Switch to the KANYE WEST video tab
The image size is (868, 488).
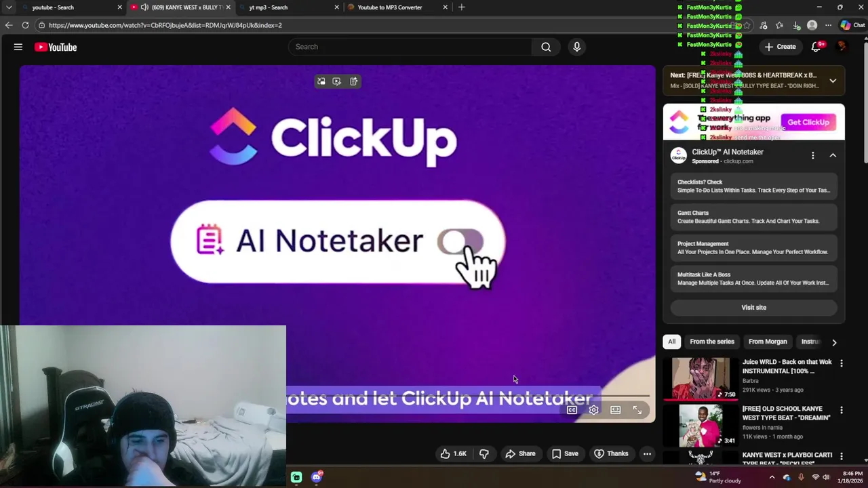(x=180, y=7)
